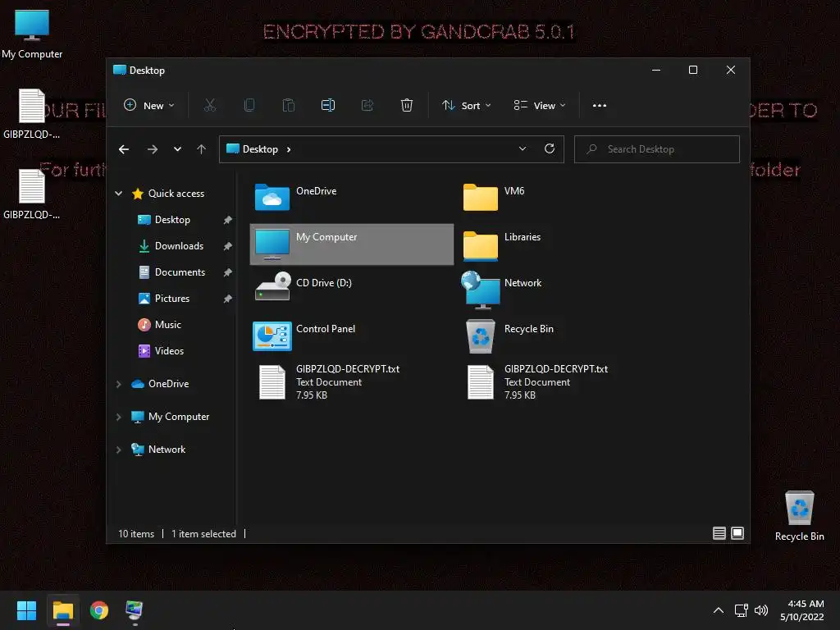Click first GIBPZLQD desktop text file
This screenshot has width=840, height=630.
[x=32, y=114]
